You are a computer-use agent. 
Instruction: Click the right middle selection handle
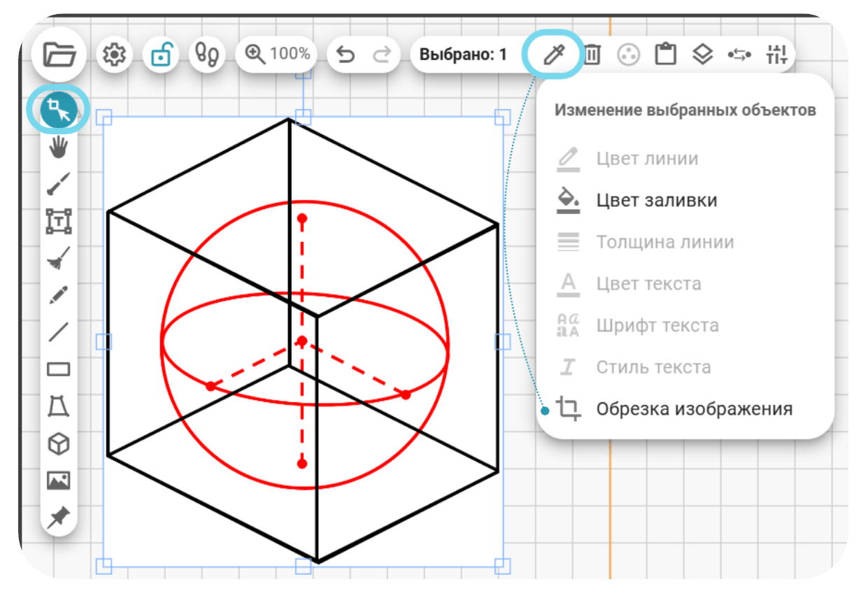click(502, 341)
